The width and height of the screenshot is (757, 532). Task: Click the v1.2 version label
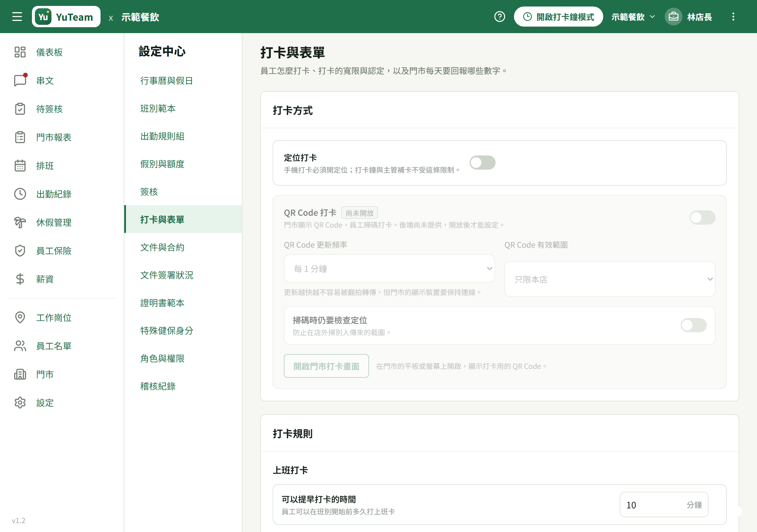click(18, 520)
